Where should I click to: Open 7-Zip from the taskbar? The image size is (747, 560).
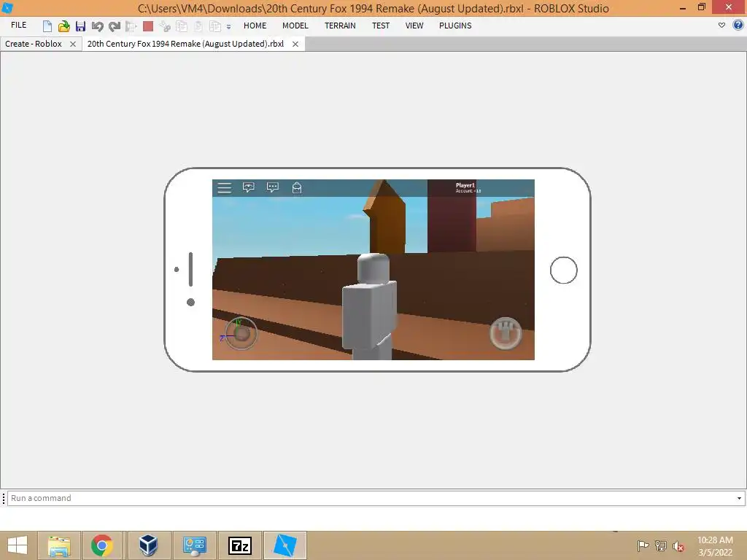(x=239, y=545)
